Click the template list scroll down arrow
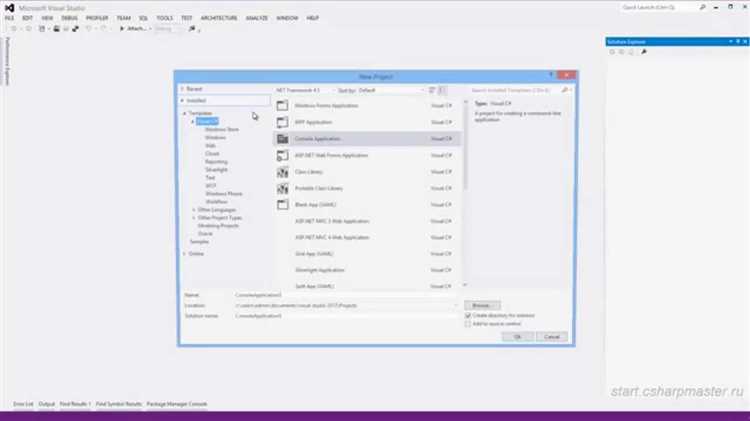The image size is (750, 421). 465,285
